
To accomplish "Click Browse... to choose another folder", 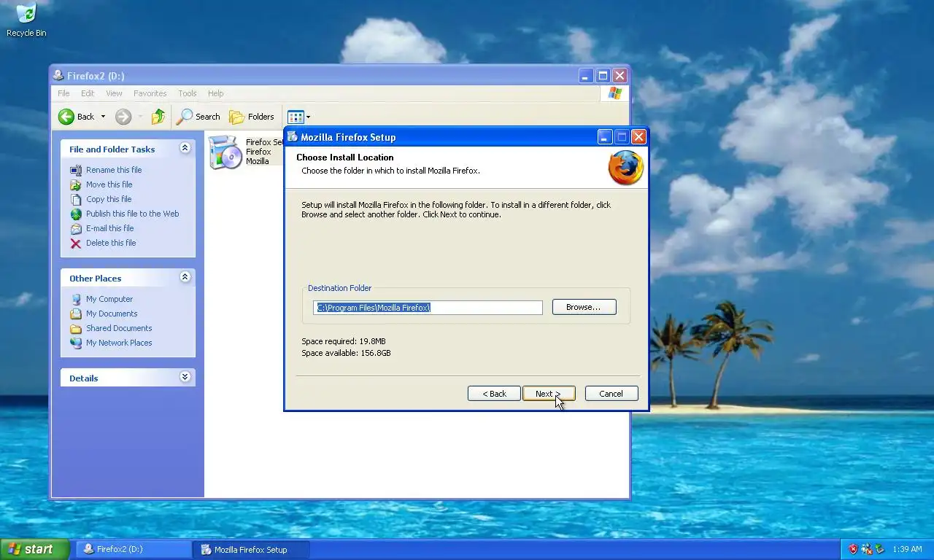I will [x=584, y=307].
